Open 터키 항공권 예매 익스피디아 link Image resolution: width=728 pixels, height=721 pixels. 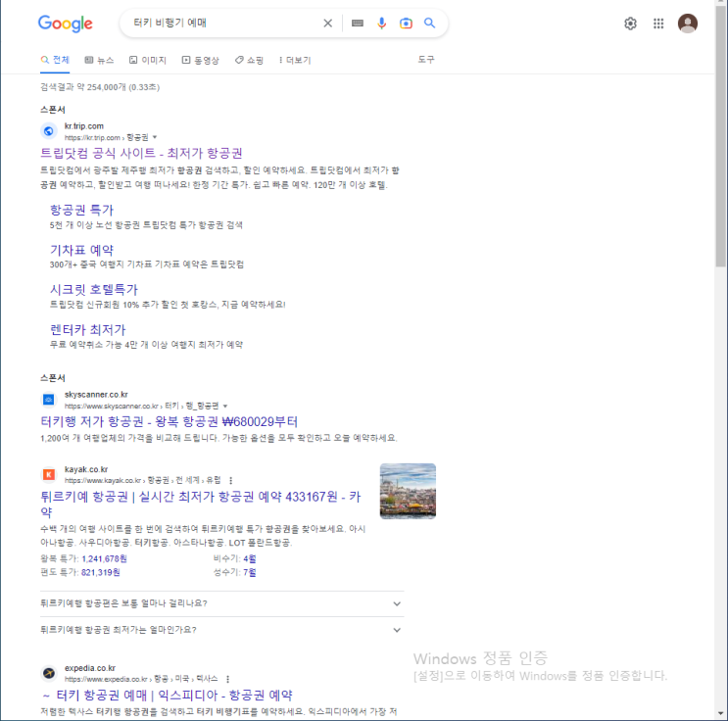pos(168,695)
